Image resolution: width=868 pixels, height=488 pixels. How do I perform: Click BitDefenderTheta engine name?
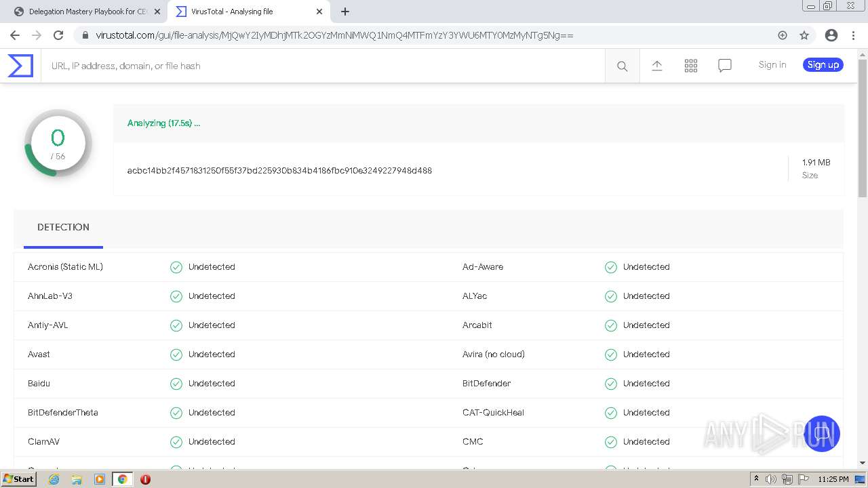pos(63,413)
